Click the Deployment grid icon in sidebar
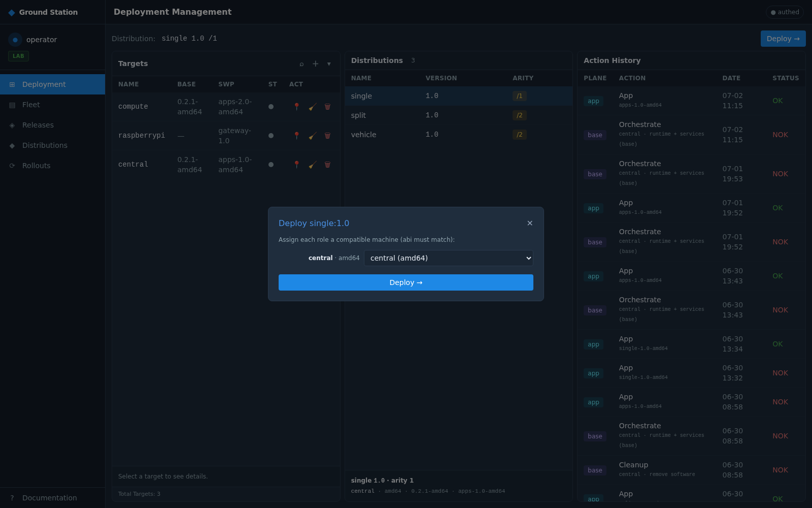The width and height of the screenshot is (812, 508). tap(12, 84)
